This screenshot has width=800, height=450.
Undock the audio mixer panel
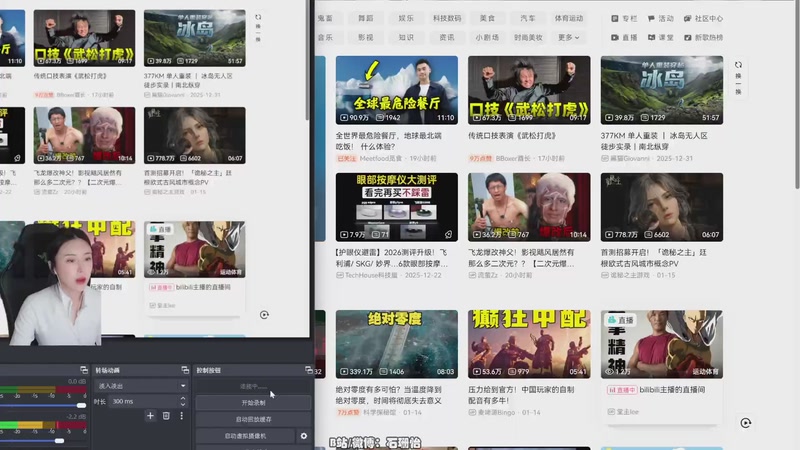tap(84, 370)
